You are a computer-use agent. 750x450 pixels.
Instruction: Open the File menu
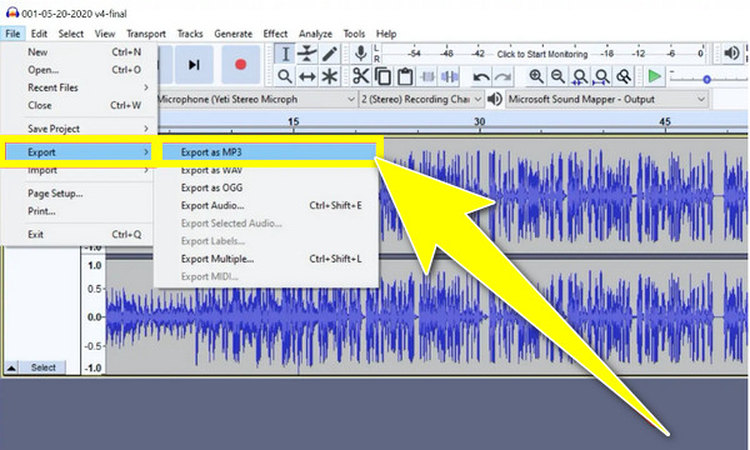(13, 33)
